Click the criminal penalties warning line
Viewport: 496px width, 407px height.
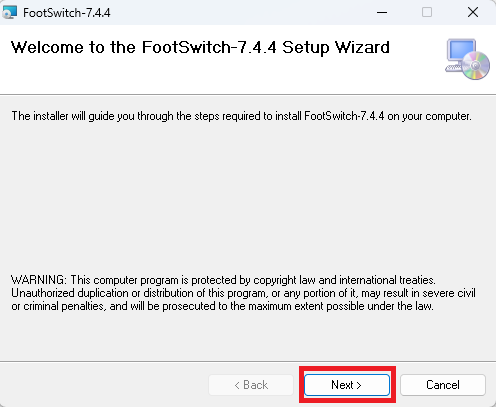222,306
